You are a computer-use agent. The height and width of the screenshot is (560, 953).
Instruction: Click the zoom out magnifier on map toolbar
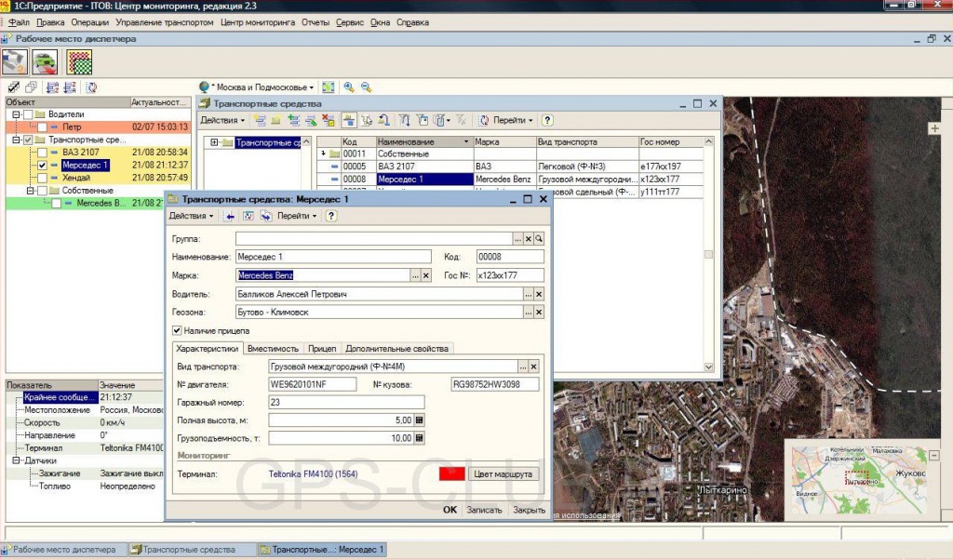tap(366, 87)
